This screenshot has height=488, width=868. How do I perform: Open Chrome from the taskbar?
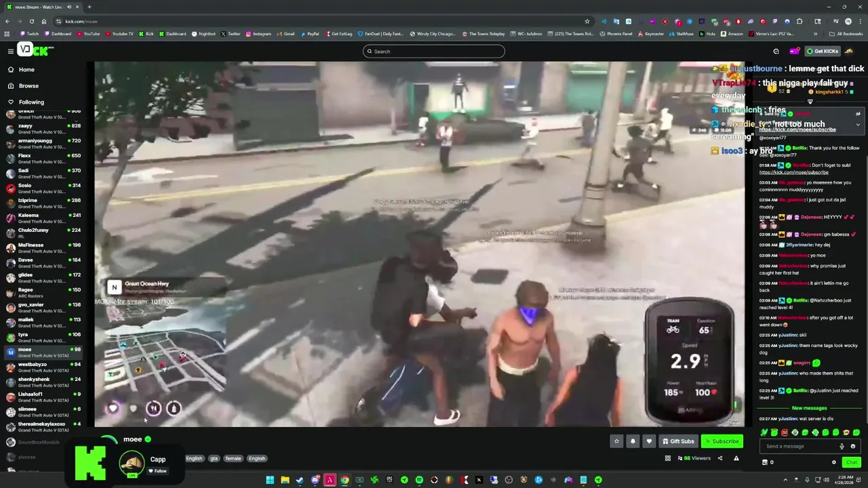(344, 480)
